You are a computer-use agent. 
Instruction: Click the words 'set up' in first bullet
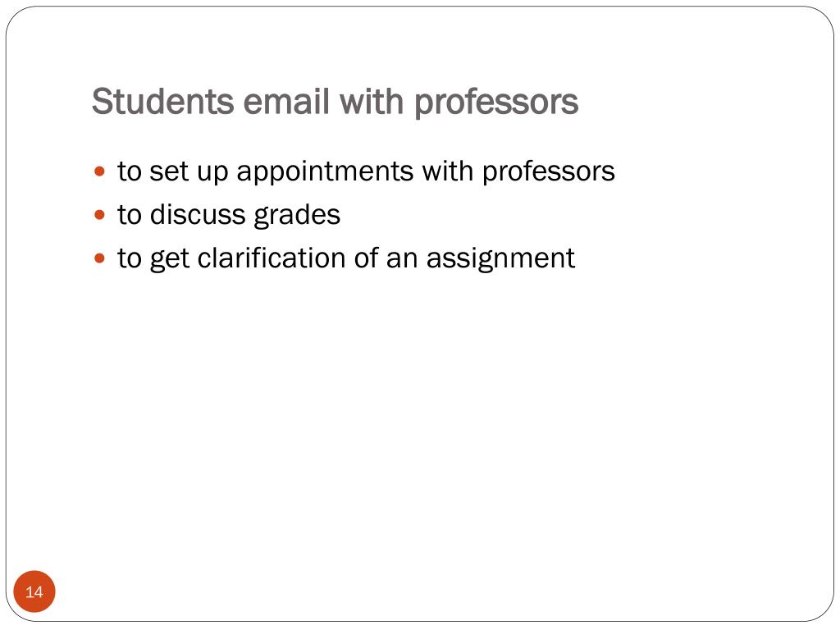[189, 172]
